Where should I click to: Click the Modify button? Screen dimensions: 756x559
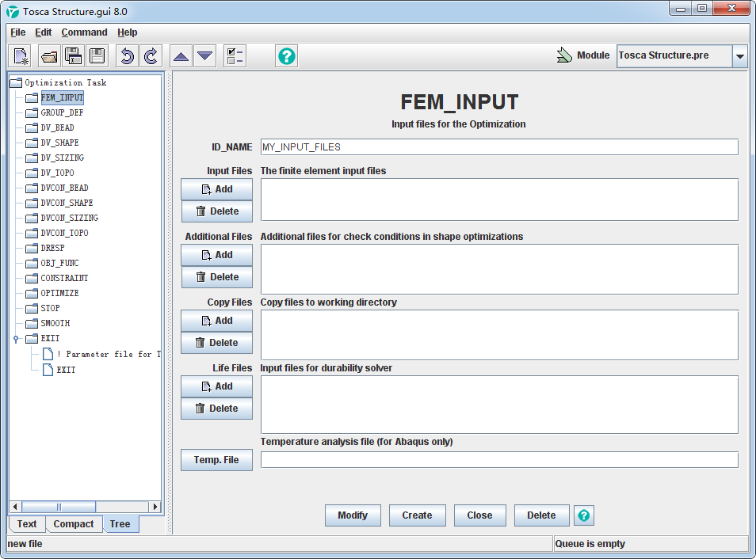(353, 515)
